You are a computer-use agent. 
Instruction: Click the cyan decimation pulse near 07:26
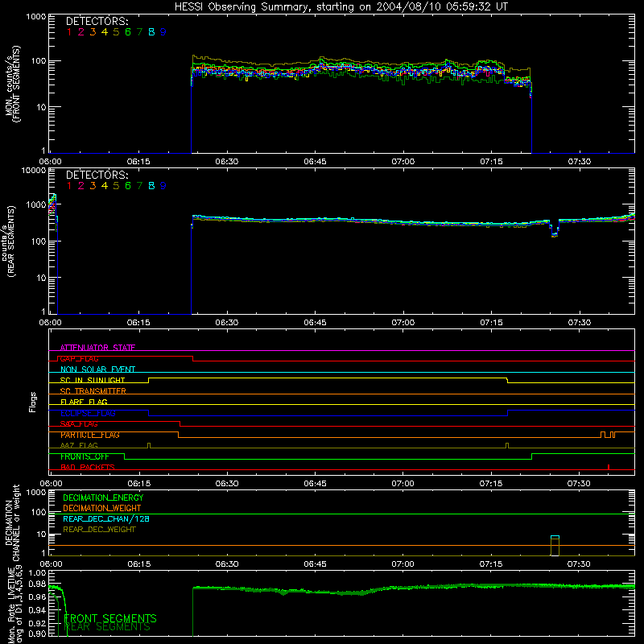(555, 537)
